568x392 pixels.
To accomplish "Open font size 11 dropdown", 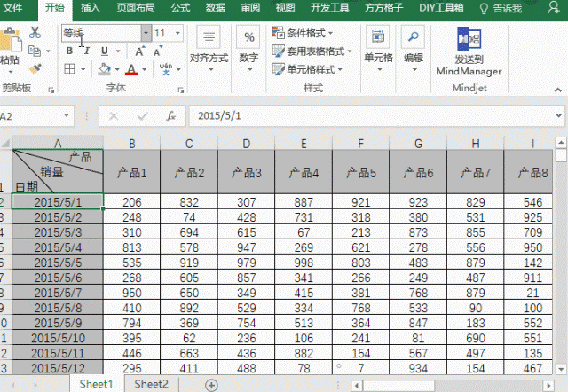I will pos(177,33).
